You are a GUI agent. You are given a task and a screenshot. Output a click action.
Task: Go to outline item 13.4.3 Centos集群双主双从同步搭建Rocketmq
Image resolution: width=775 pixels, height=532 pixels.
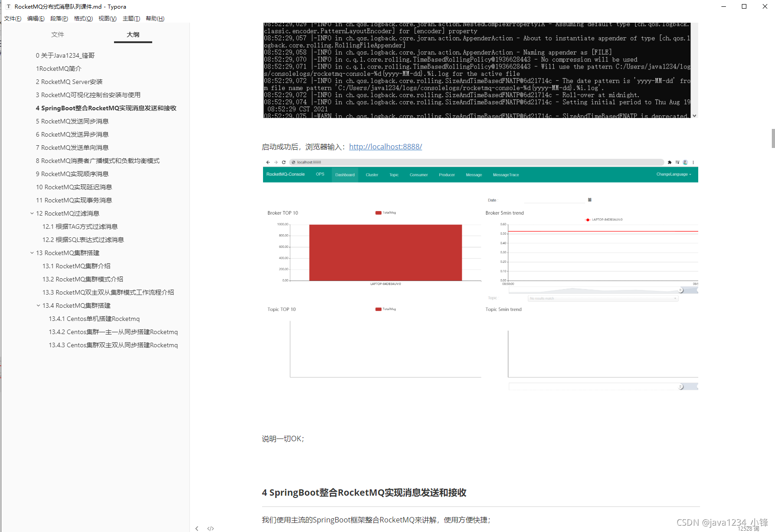[x=113, y=345]
